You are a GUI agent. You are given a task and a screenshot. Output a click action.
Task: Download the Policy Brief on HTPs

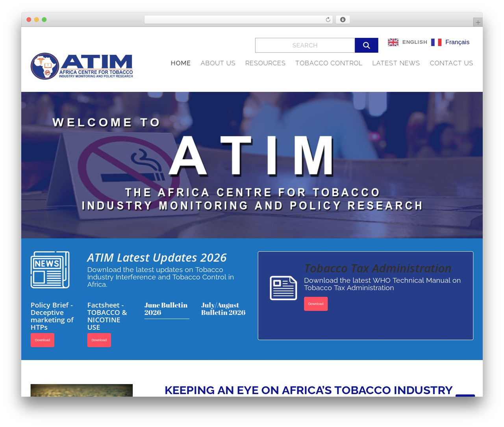[43, 340]
